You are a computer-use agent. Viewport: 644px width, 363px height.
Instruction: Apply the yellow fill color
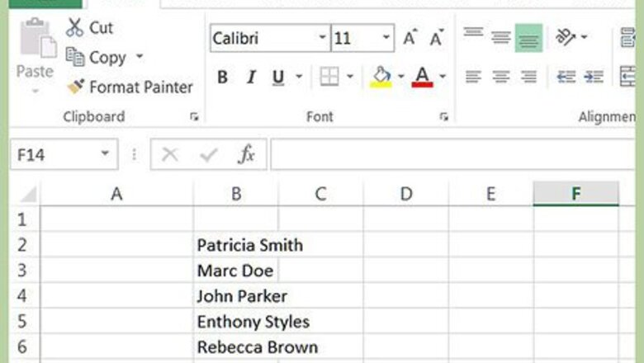click(x=381, y=77)
